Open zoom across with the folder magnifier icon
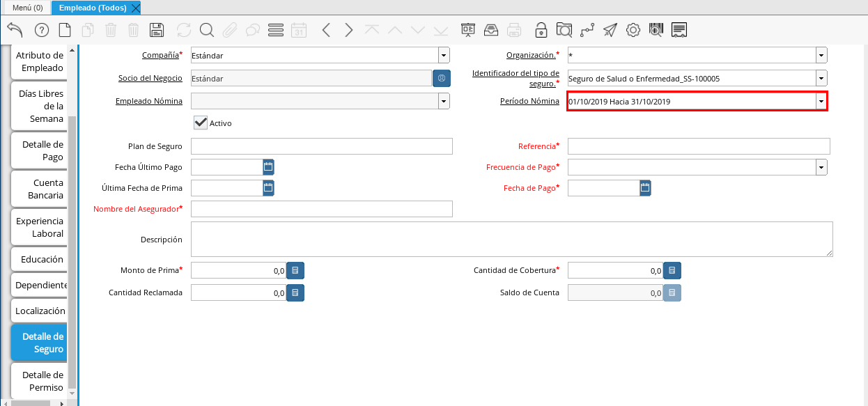Image resolution: width=868 pixels, height=406 pixels. 564,30
